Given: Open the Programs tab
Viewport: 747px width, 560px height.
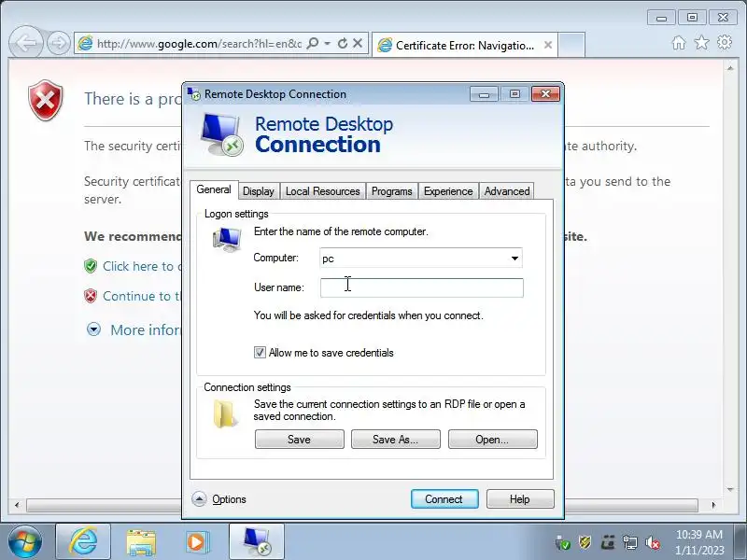Looking at the screenshot, I should (x=391, y=191).
